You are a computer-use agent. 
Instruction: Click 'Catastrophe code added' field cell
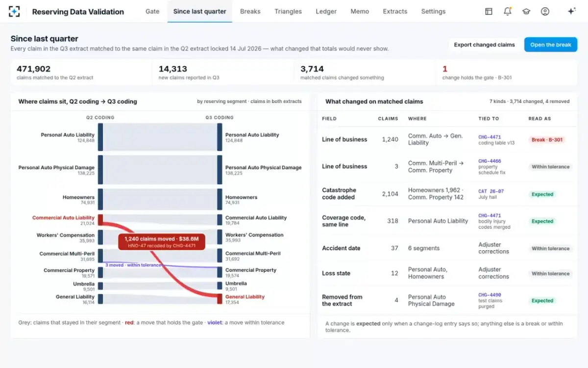339,194
